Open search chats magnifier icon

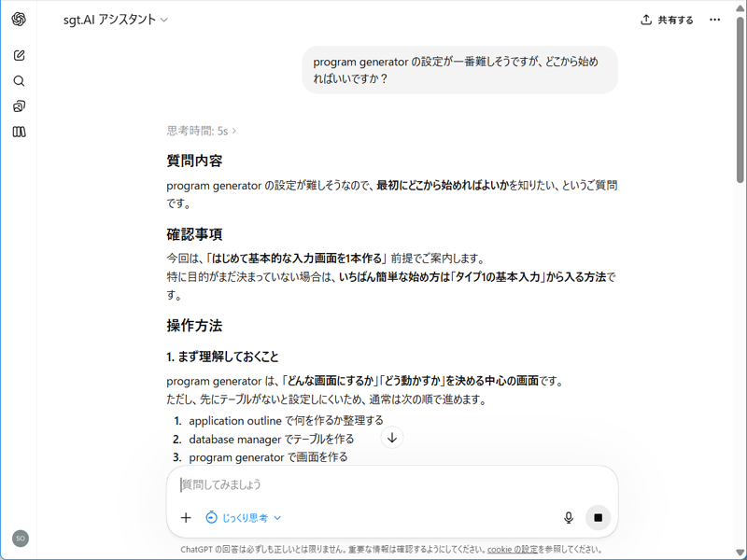coord(19,81)
